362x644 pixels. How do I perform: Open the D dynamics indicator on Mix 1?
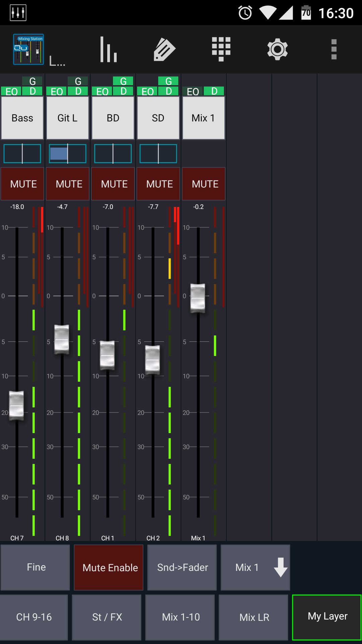214,91
